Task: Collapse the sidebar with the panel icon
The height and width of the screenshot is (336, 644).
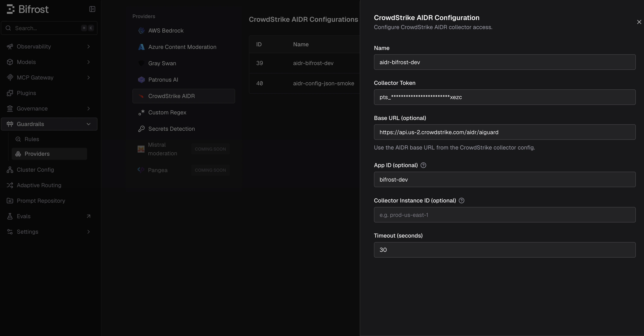Action: click(92, 9)
